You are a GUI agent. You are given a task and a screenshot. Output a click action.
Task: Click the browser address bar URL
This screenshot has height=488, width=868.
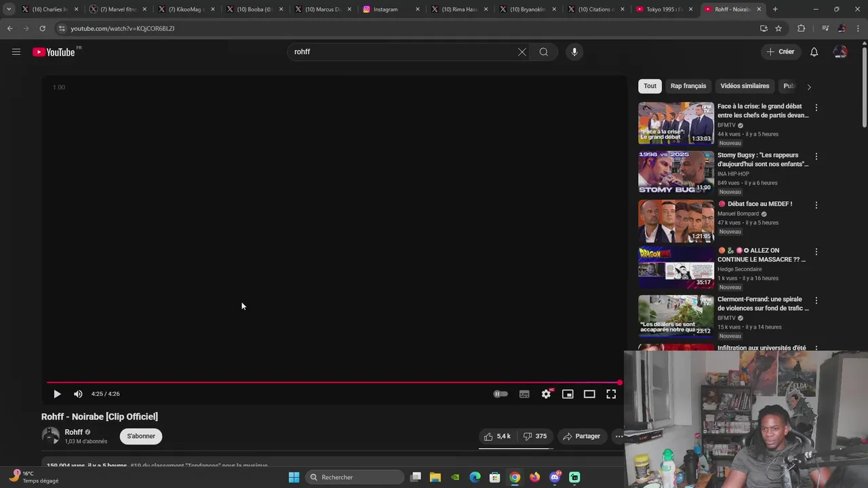click(x=123, y=28)
